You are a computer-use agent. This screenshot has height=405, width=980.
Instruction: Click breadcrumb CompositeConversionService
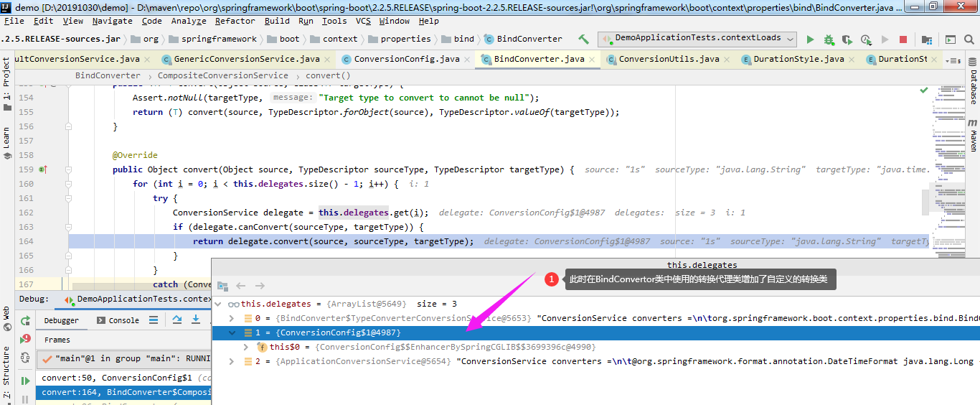click(x=223, y=75)
